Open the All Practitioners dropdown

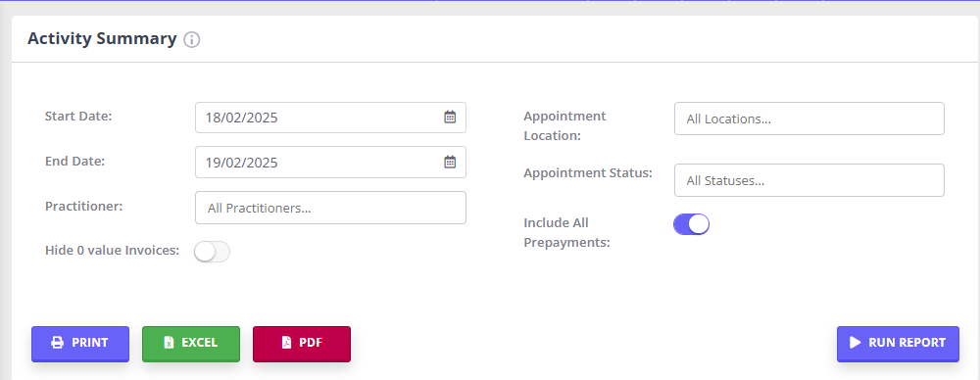[330, 208]
